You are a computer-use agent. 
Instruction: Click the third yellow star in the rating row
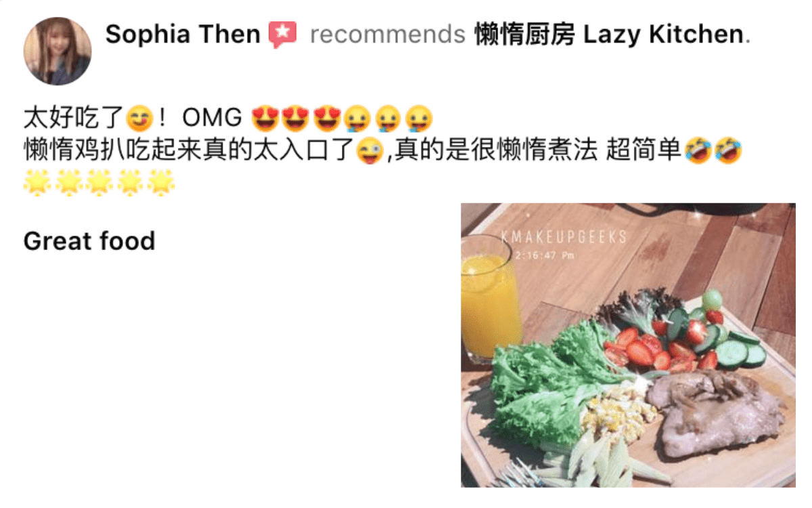tap(99, 182)
